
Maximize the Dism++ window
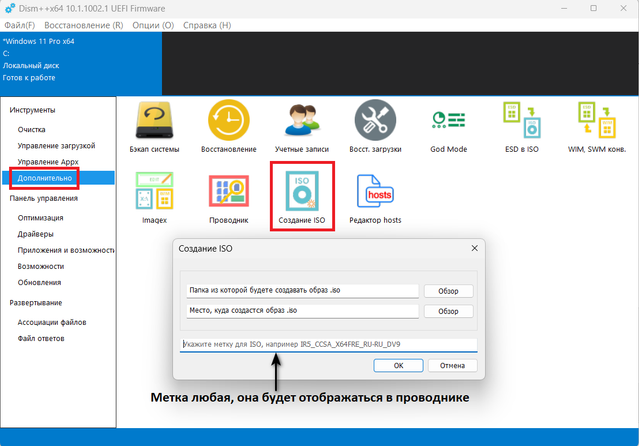[x=593, y=8]
